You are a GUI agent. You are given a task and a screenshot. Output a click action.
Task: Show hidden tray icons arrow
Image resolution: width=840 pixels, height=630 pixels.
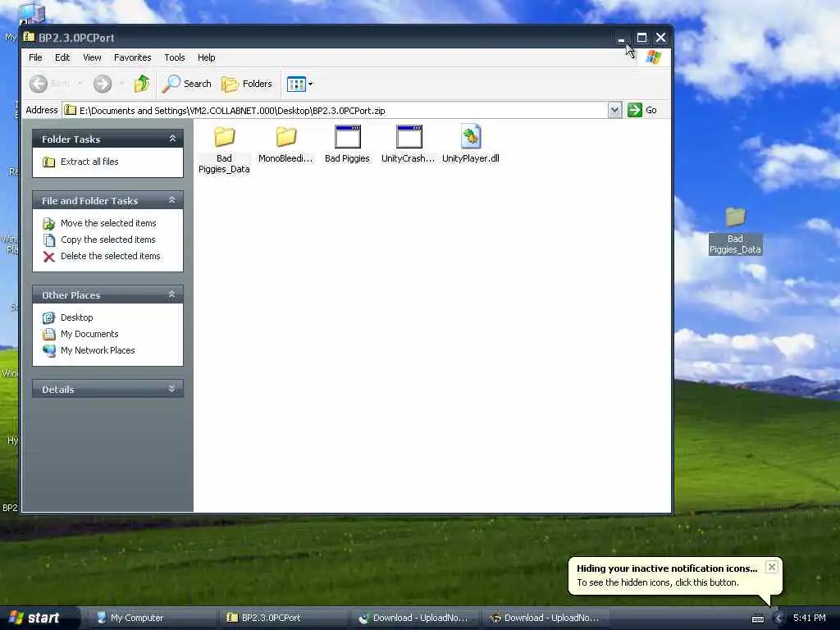pos(779,619)
